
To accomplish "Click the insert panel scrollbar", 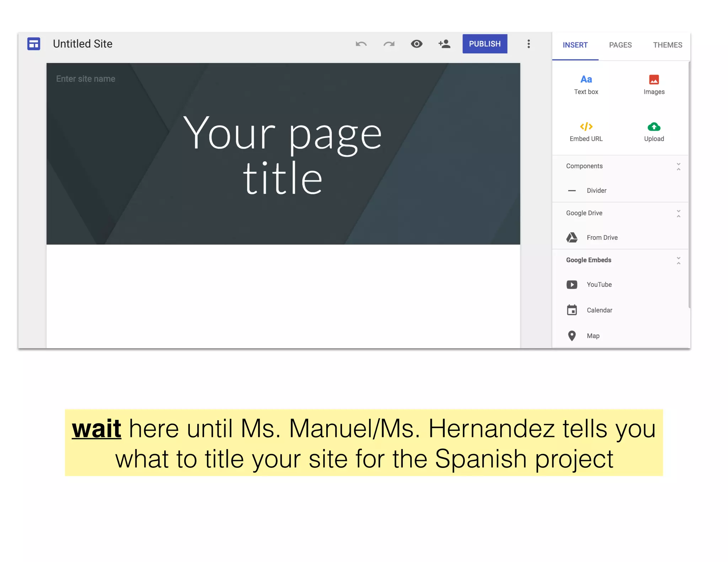I will [689, 185].
